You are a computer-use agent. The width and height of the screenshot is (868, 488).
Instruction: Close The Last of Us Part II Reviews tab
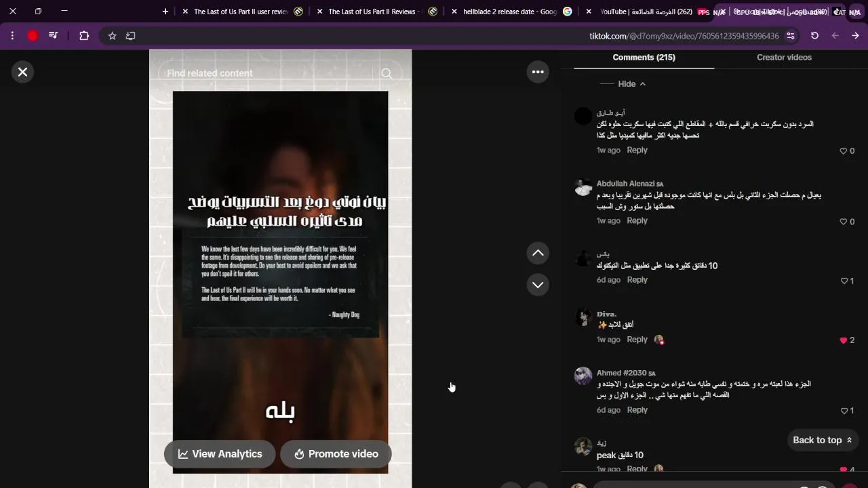tap(319, 12)
